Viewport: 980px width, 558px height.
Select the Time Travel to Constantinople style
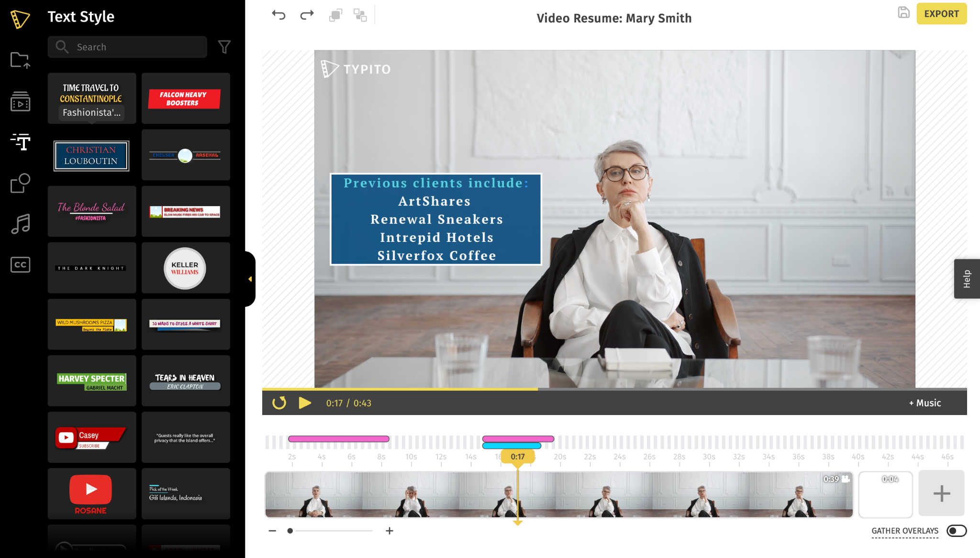tap(92, 98)
